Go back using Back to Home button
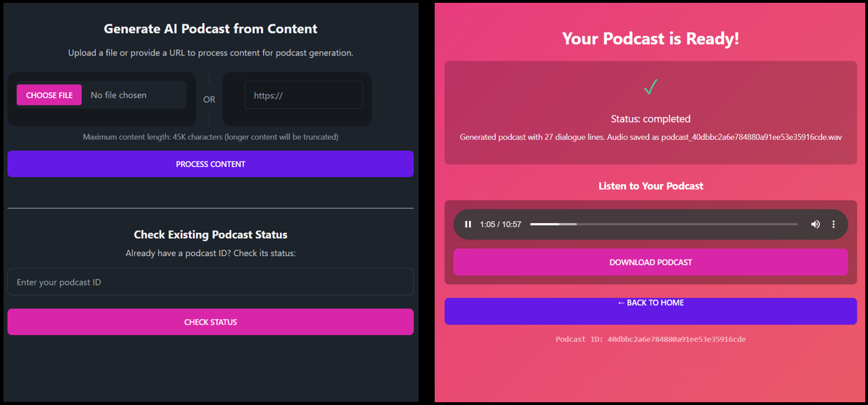This screenshot has width=868, height=405. [650, 311]
